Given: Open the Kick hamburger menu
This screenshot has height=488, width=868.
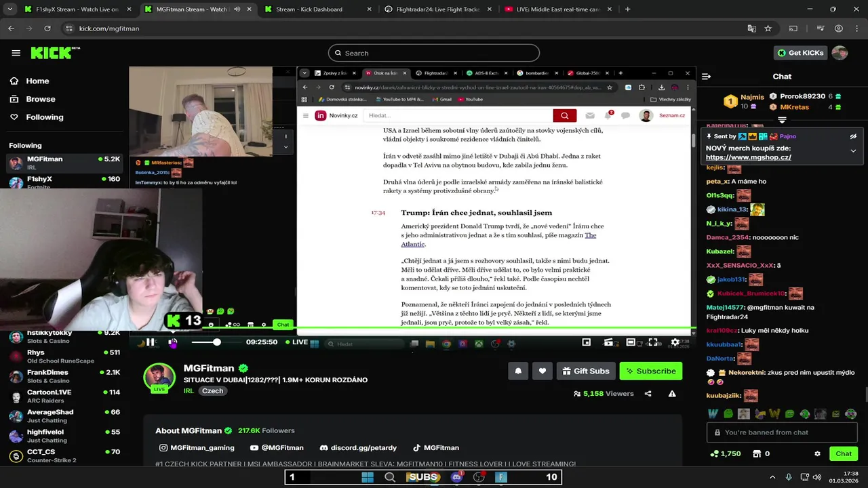Looking at the screenshot, I should tap(16, 53).
